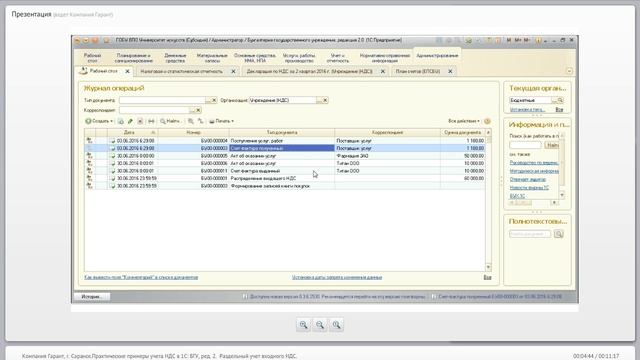Image resolution: width=640 pixels, height=360 pixels.
Task: Clear the Тип документа filter field
Action: tap(214, 100)
